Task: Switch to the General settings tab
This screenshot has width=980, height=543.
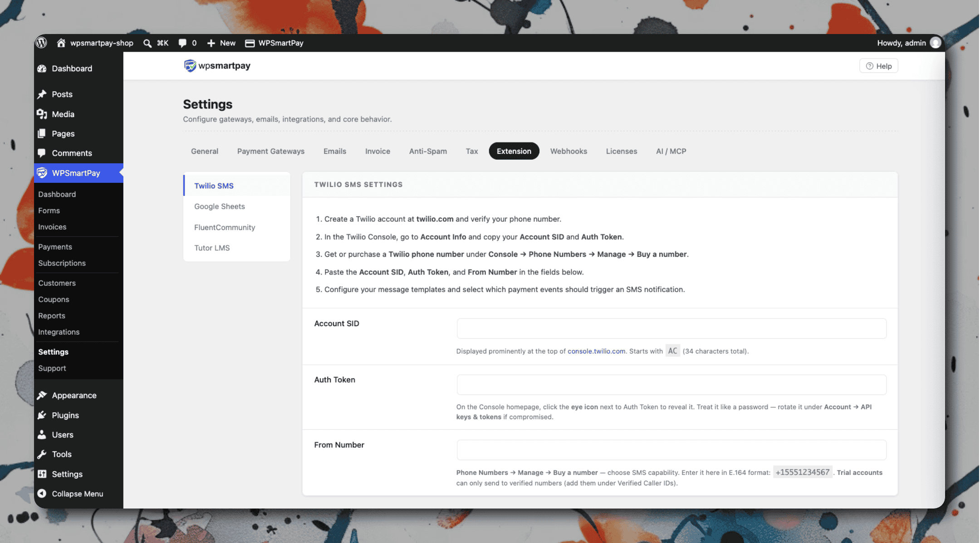Action: coord(205,151)
